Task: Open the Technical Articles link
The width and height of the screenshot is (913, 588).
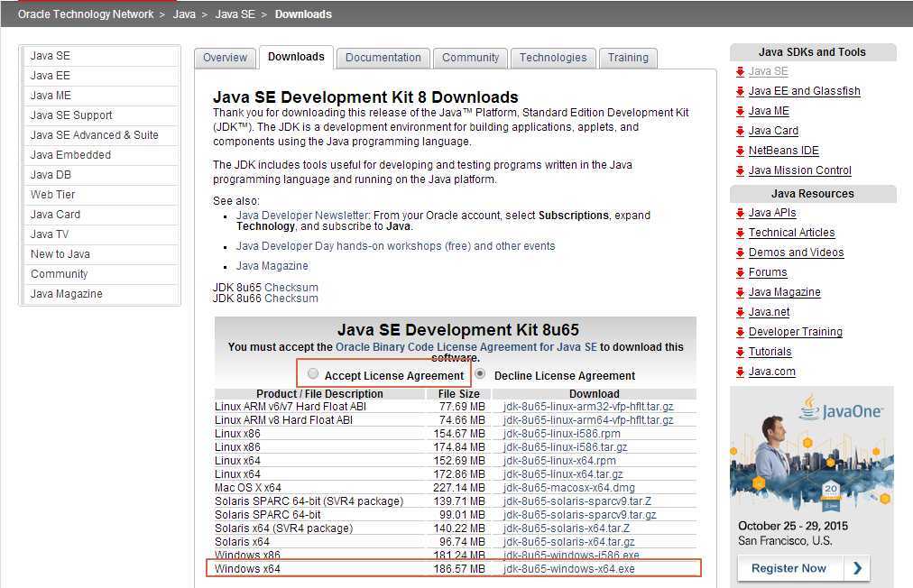Action: [x=792, y=233]
